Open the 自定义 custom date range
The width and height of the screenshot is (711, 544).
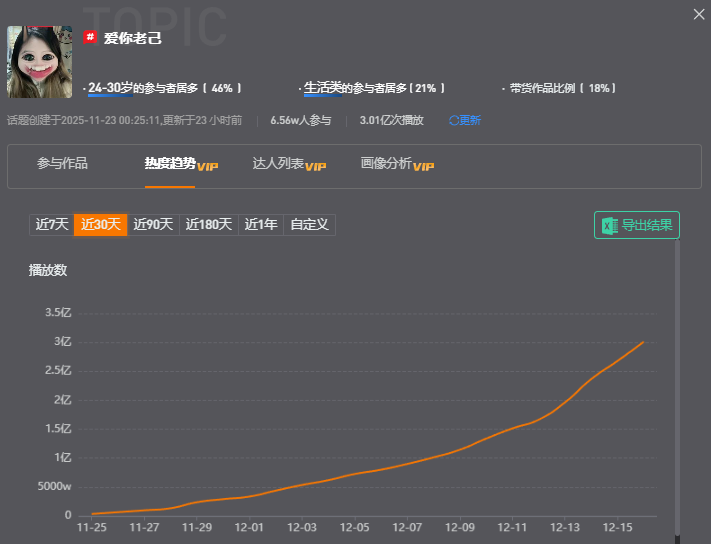309,224
